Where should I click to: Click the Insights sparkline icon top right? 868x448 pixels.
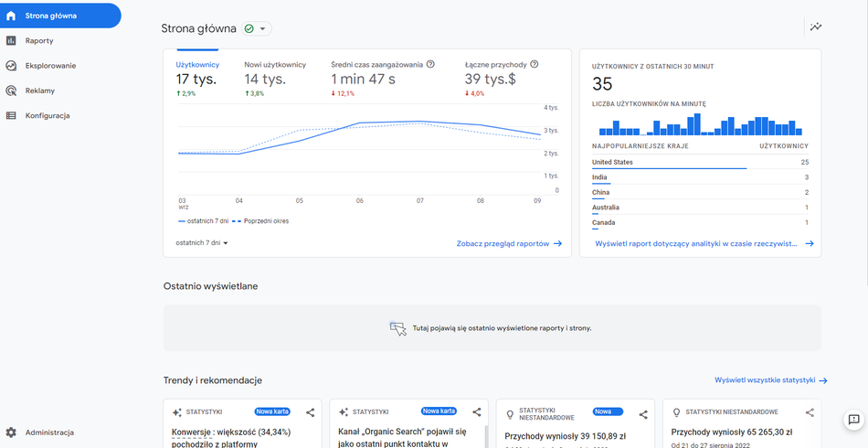816,27
